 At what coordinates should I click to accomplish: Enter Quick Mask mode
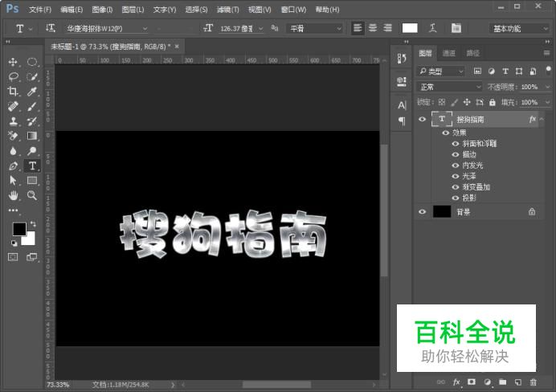pos(13,257)
